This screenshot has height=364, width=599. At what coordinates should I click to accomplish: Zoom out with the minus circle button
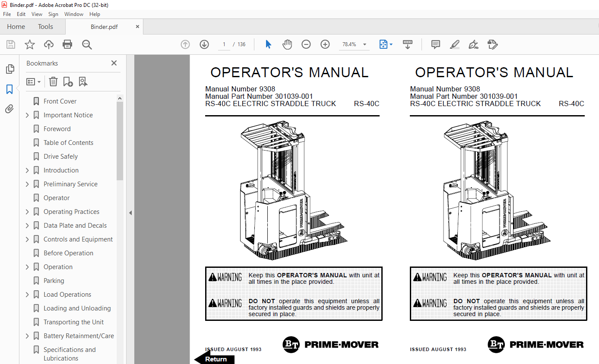tap(306, 44)
